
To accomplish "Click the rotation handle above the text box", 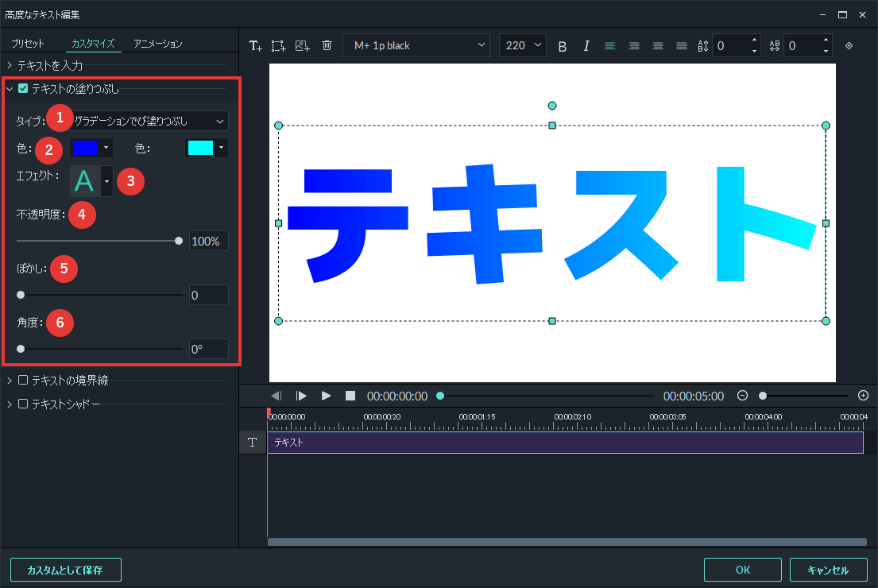I will [x=552, y=105].
